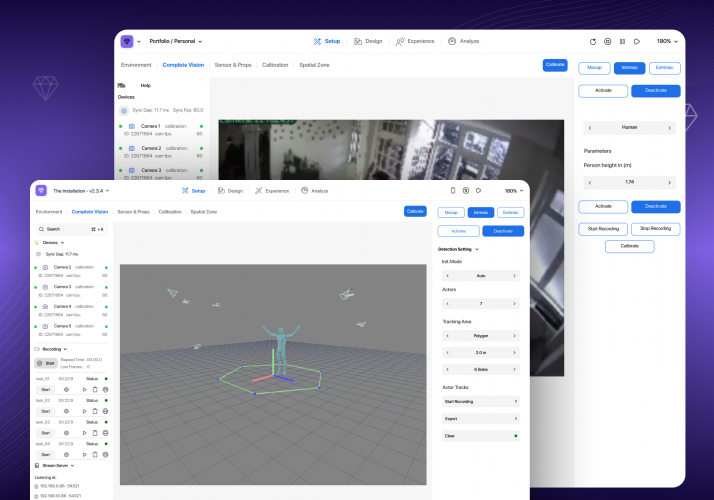Click the target icon for task_04 recording

click(x=68, y=456)
